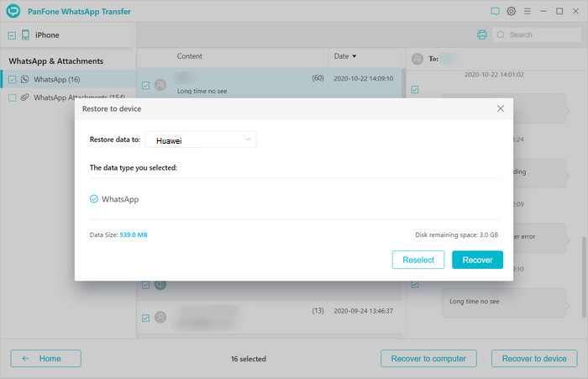Click the conversation list scrollbar
The height and width of the screenshot is (379, 588).
(x=403, y=83)
